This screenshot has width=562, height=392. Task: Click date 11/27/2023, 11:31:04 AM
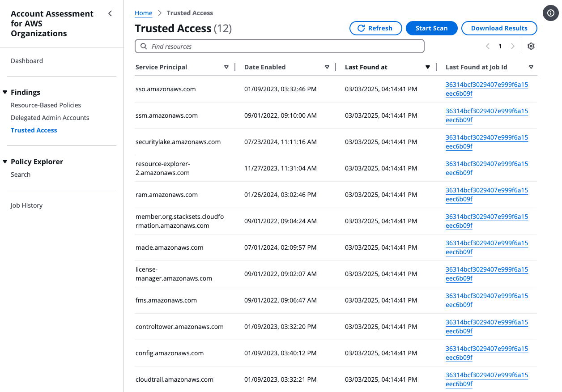click(x=281, y=168)
